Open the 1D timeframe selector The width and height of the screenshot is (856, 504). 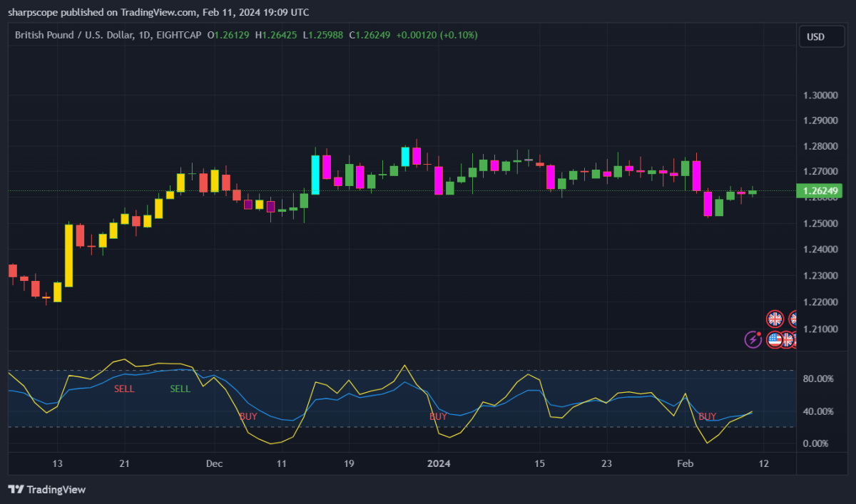click(x=144, y=34)
